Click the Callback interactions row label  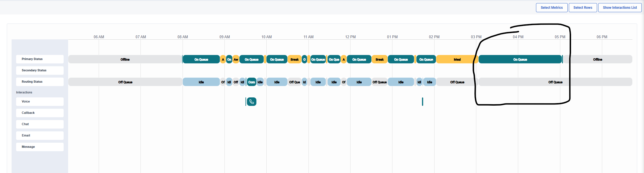(x=40, y=113)
